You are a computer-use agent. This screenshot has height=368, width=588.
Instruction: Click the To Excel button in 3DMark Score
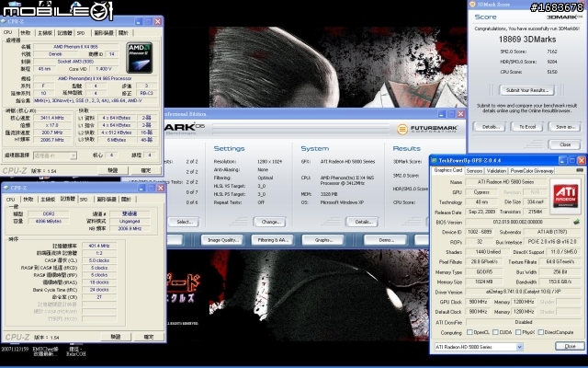[x=527, y=127]
